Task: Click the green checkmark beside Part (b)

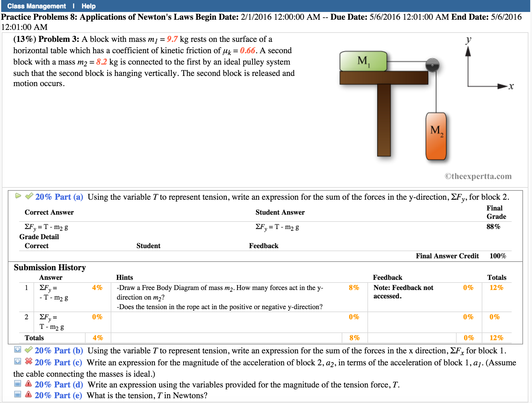Action: [x=28, y=350]
